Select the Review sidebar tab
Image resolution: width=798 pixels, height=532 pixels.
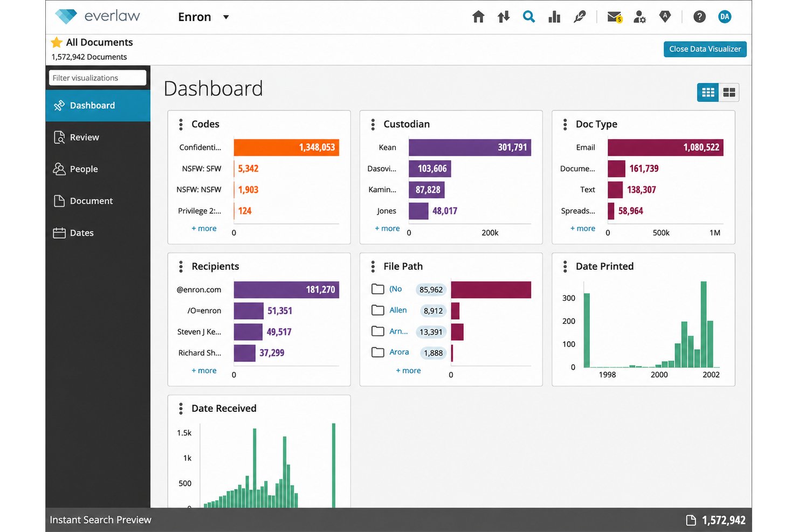(98, 137)
